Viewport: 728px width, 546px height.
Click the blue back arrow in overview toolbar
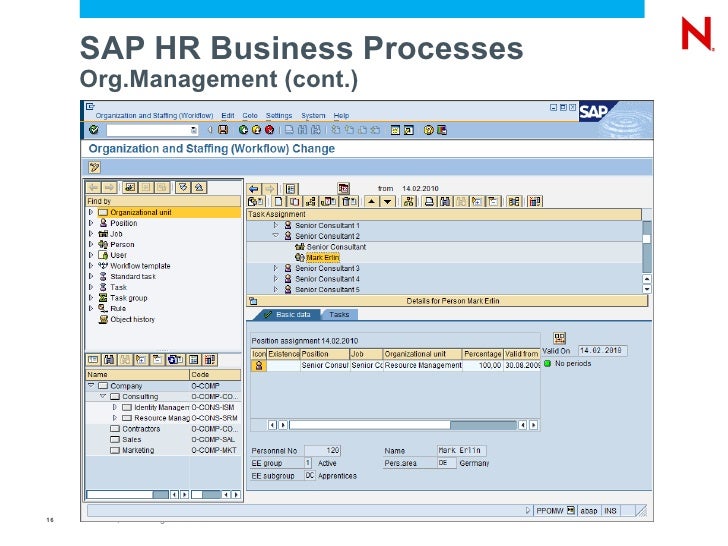tap(254, 189)
